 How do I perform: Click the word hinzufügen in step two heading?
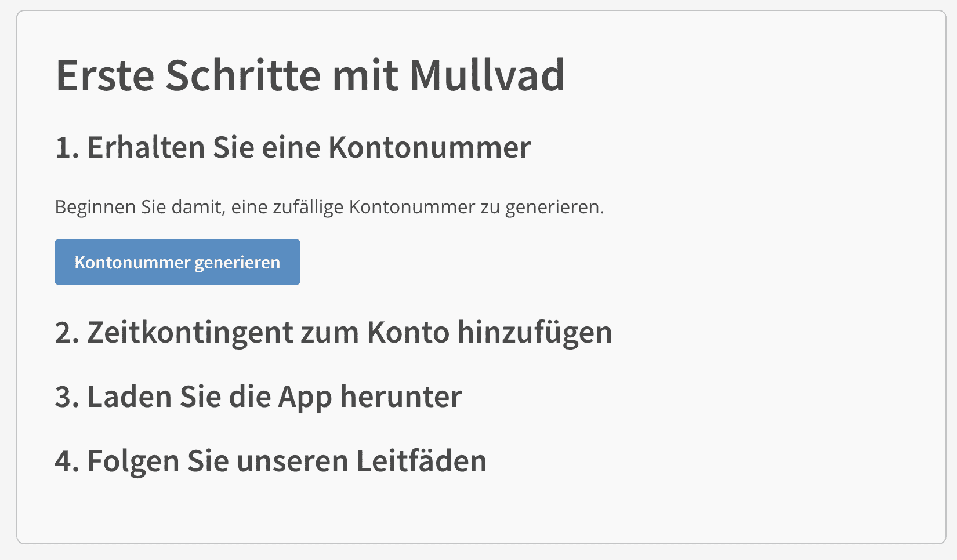(x=534, y=333)
